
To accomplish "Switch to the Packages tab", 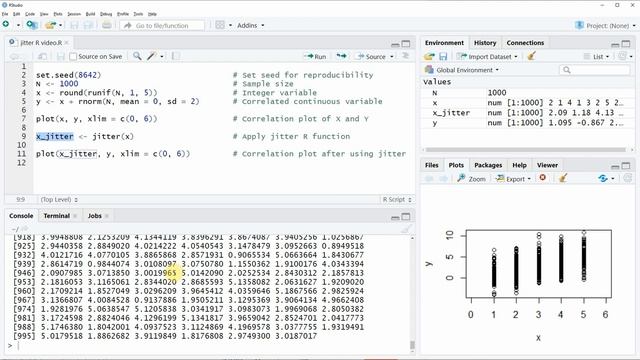I will 488,165.
